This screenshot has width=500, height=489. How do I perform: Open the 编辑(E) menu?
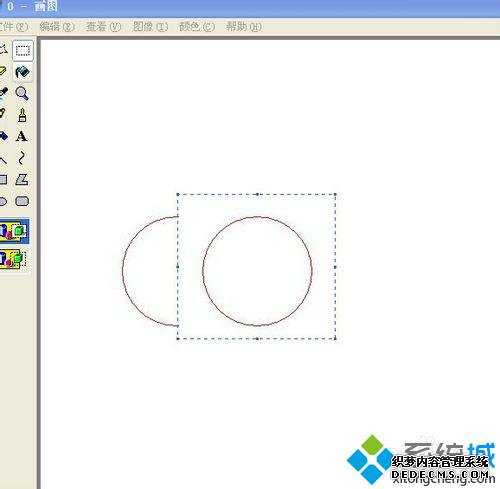pos(57,26)
